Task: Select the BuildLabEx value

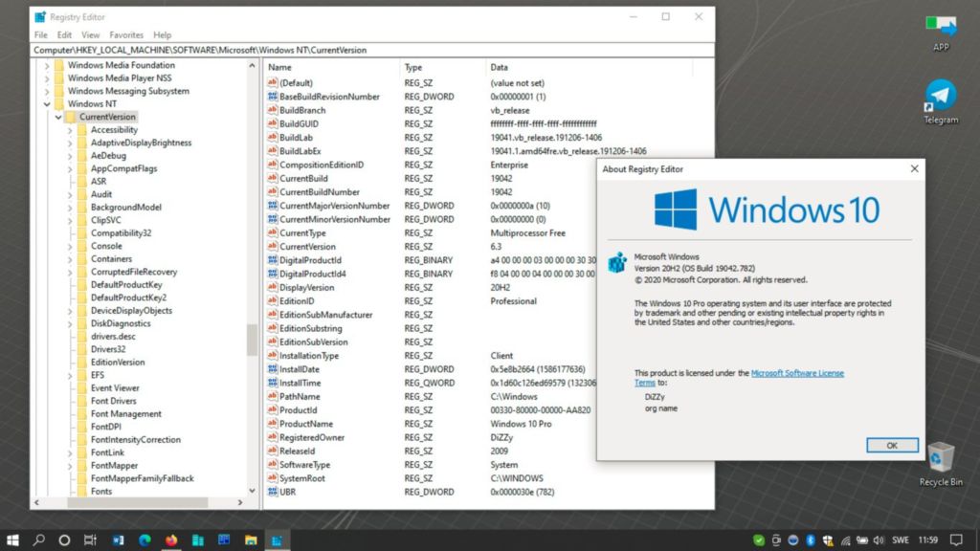Action: pyautogui.click(x=300, y=151)
